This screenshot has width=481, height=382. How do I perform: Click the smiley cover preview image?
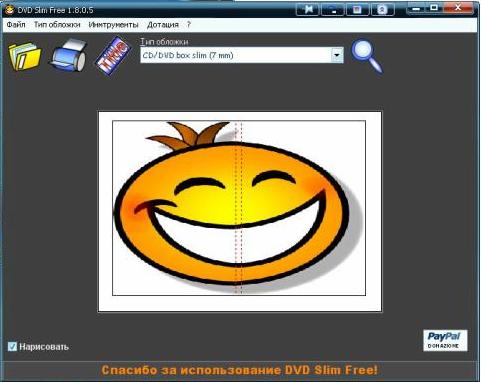point(239,208)
